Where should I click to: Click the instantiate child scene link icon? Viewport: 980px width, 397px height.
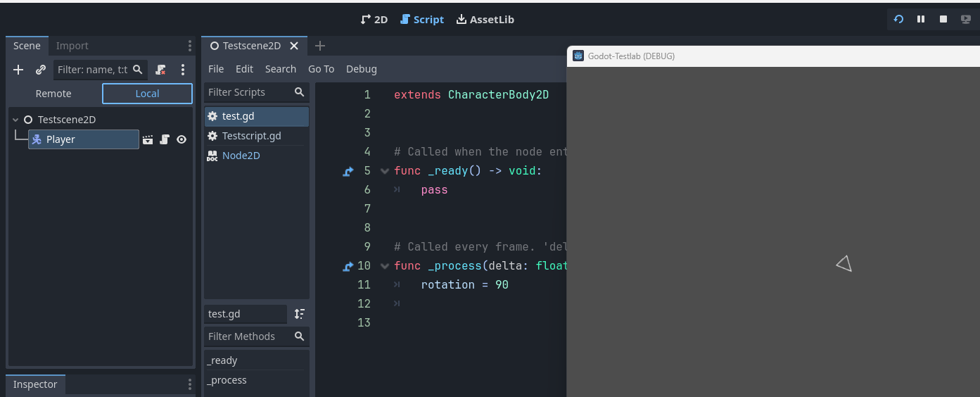point(41,70)
